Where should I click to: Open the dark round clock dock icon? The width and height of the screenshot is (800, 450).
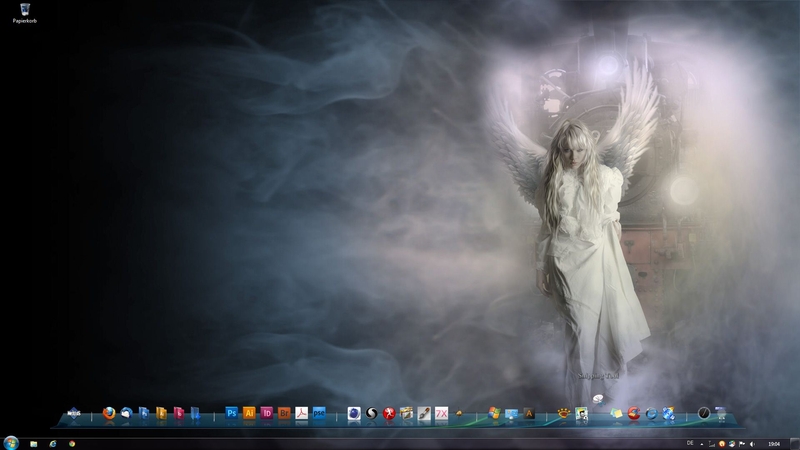tap(704, 413)
